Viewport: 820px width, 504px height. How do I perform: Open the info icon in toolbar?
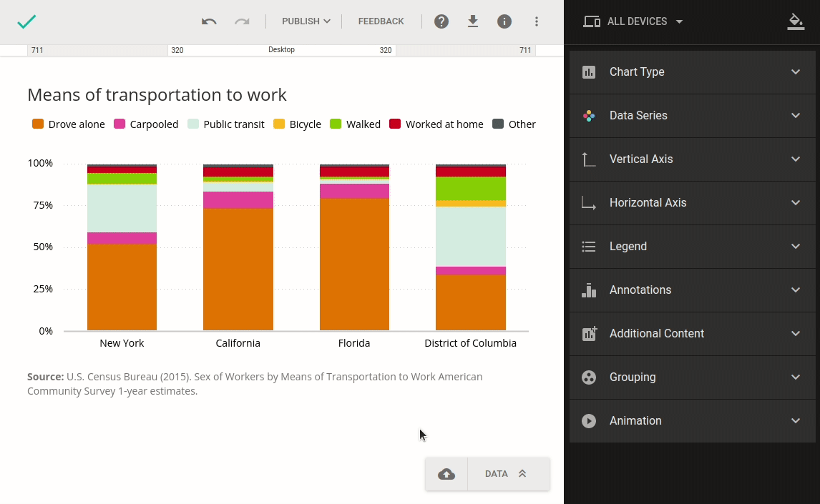[x=504, y=21]
